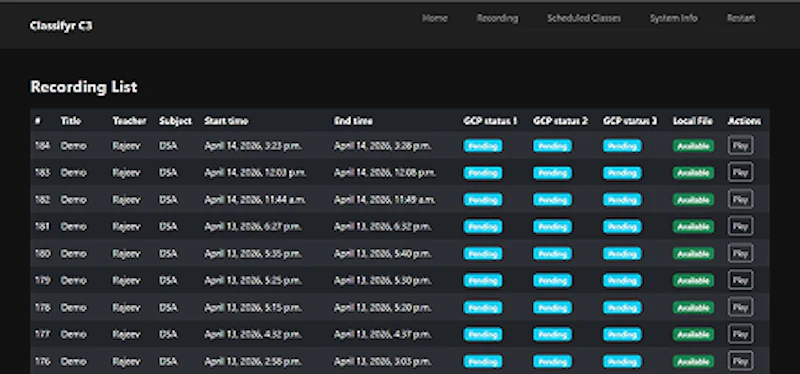
Task: Play recording number 183
Action: tap(740, 172)
